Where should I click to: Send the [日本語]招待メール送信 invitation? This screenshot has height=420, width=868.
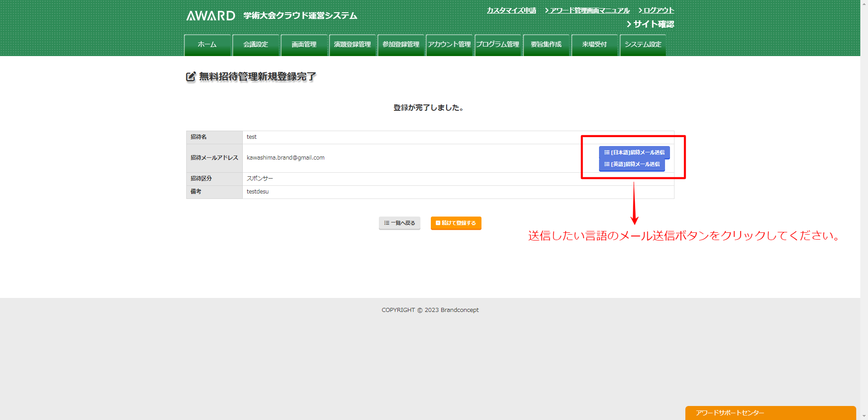[x=634, y=152]
